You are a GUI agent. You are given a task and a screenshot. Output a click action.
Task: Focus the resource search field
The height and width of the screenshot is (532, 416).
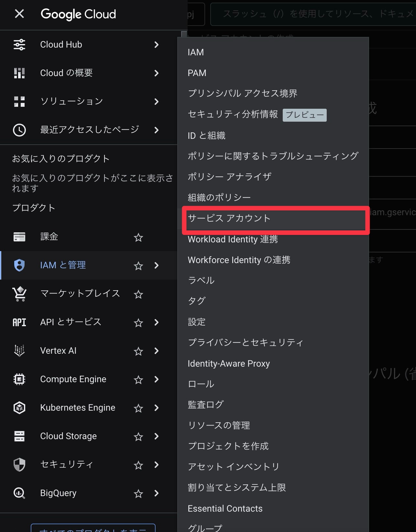pos(313,14)
